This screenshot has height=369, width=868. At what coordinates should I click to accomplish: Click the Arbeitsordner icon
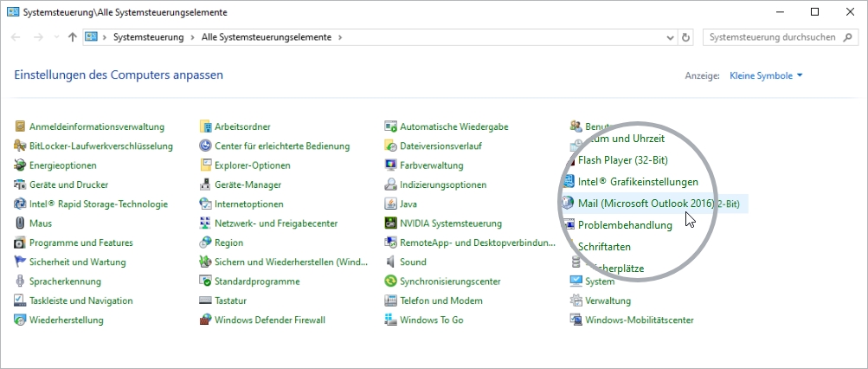click(205, 126)
